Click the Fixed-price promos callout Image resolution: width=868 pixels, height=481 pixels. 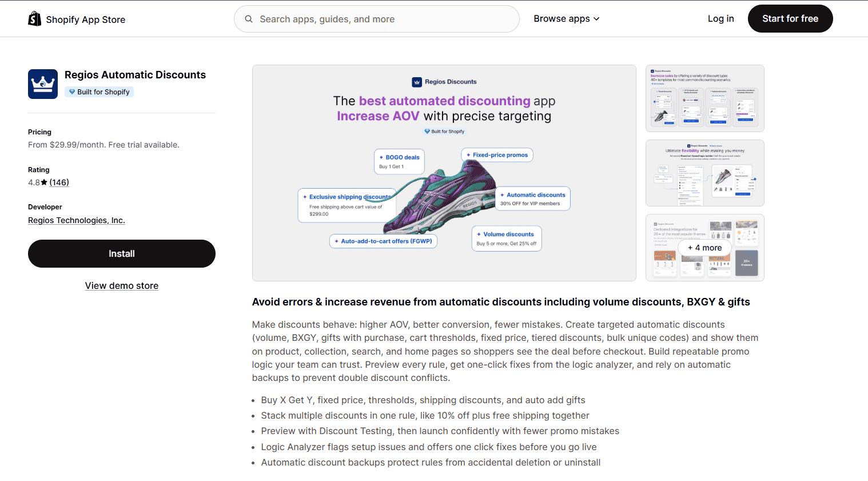point(497,155)
